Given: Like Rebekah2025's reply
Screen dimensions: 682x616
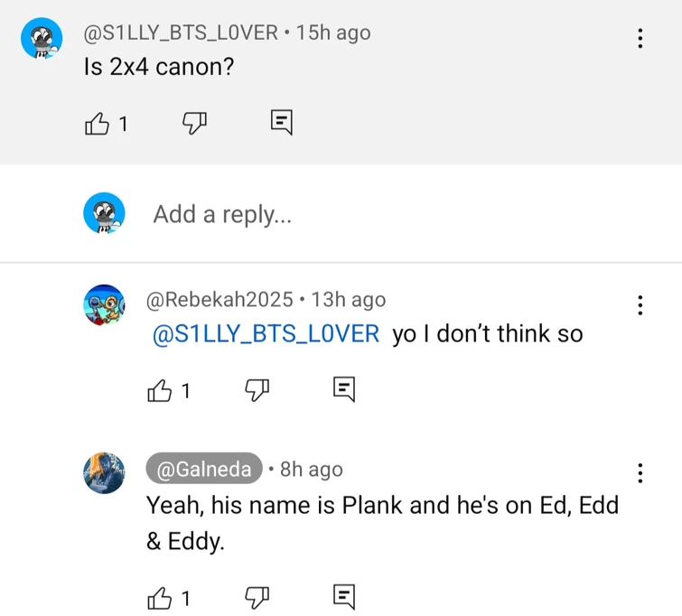Looking at the screenshot, I should tap(159, 390).
